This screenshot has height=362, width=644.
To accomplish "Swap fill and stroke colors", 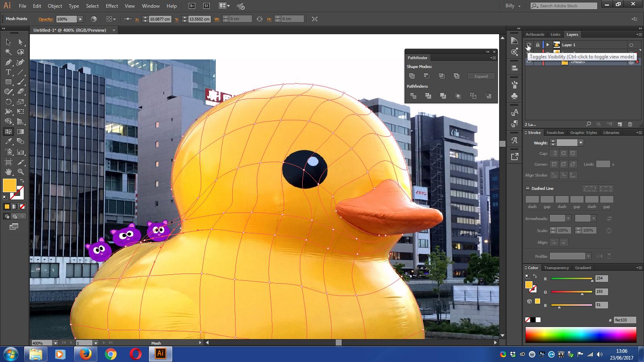I will (22, 181).
